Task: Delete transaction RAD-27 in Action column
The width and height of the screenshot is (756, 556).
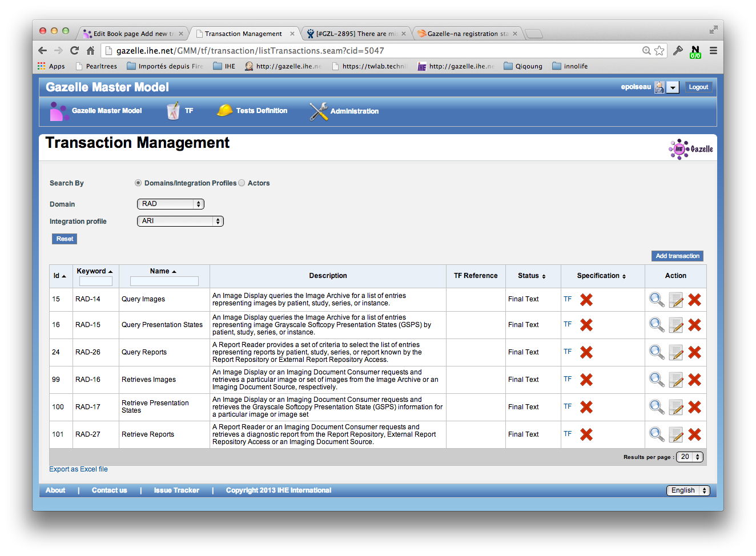Action: coord(694,434)
